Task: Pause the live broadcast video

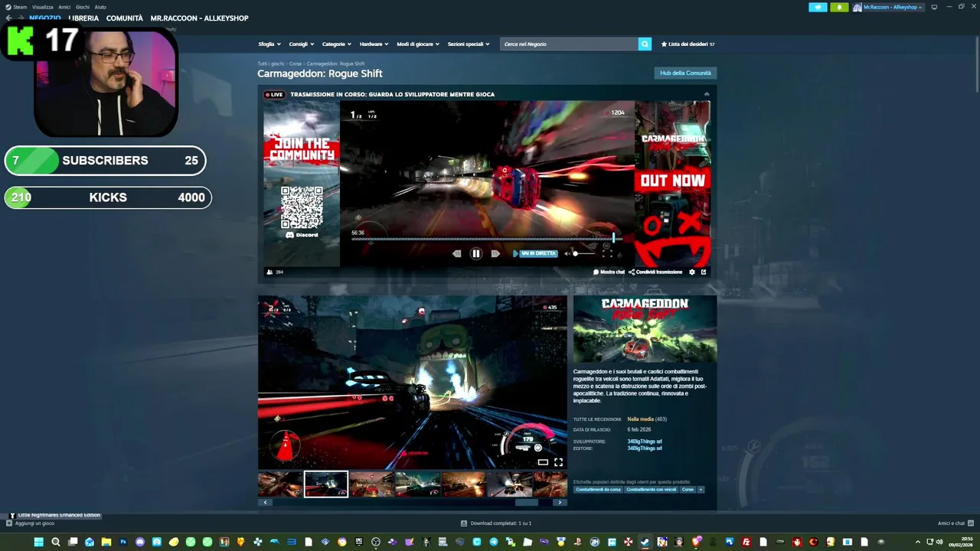Action: pyautogui.click(x=475, y=253)
